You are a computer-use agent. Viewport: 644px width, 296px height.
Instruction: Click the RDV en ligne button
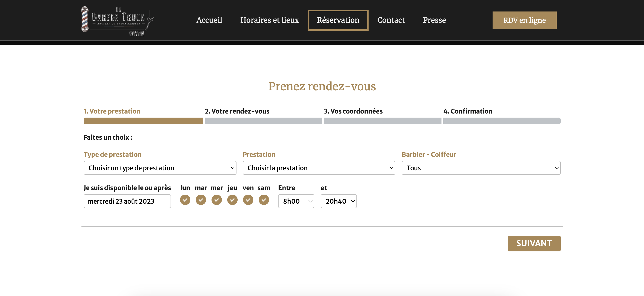524,20
